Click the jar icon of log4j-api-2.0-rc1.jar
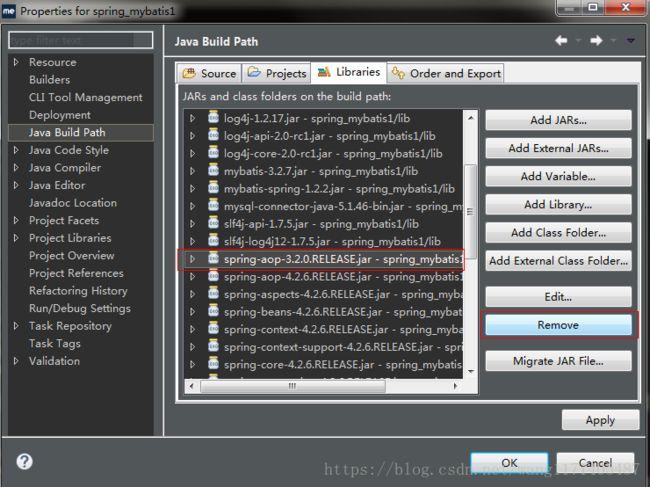 pos(213,135)
